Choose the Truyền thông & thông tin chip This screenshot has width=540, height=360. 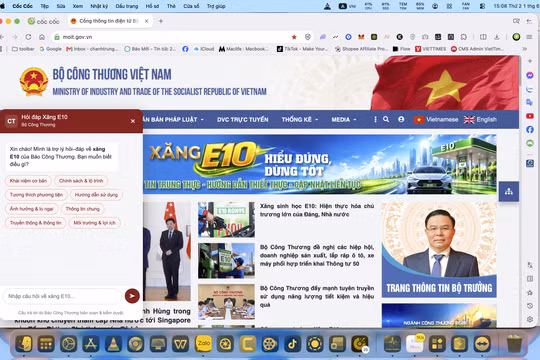pos(35,223)
